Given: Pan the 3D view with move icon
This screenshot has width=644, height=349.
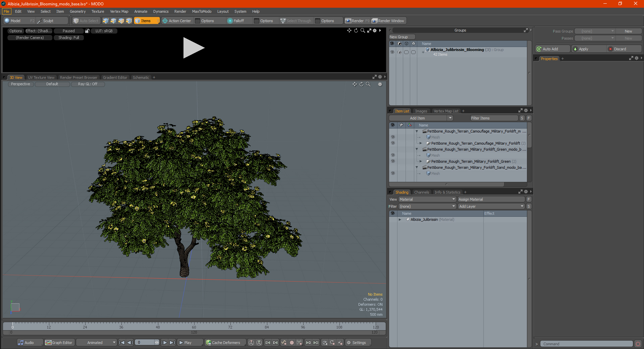Looking at the screenshot, I should (355, 84).
